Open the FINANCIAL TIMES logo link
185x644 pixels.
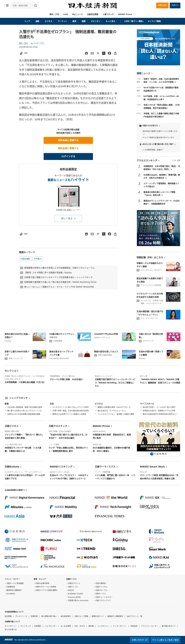coord(109,516)
